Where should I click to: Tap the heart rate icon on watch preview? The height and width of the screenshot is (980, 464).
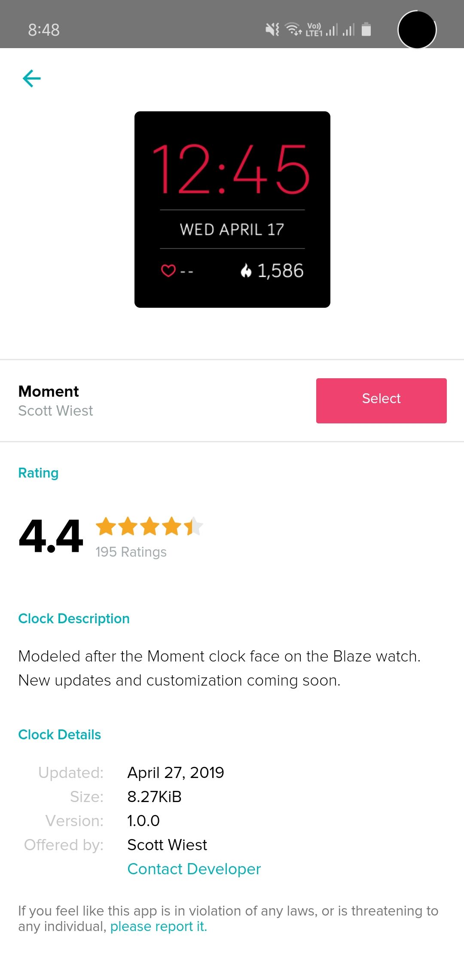coord(168,270)
